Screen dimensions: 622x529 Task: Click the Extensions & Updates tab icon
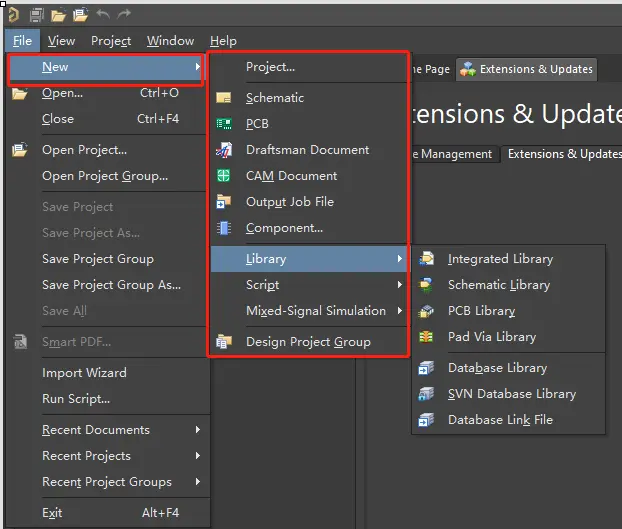pyautogui.click(x=468, y=69)
